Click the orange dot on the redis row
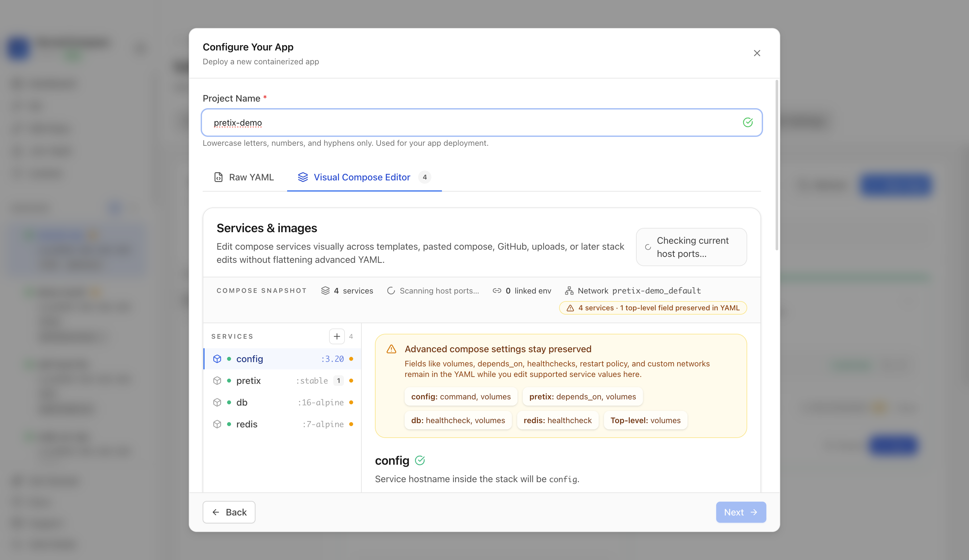Screen dimensions: 969x560 pos(351,424)
